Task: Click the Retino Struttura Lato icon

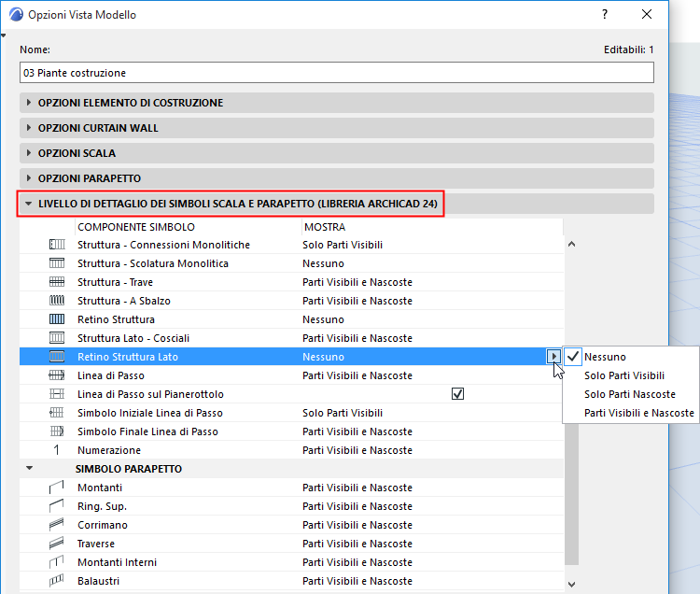Action: [57, 357]
